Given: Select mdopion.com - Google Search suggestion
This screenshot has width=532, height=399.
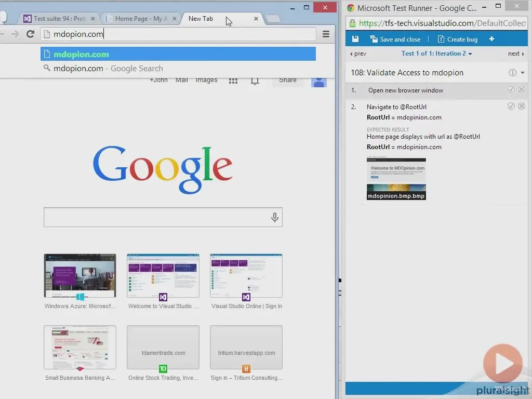Looking at the screenshot, I should point(178,69).
